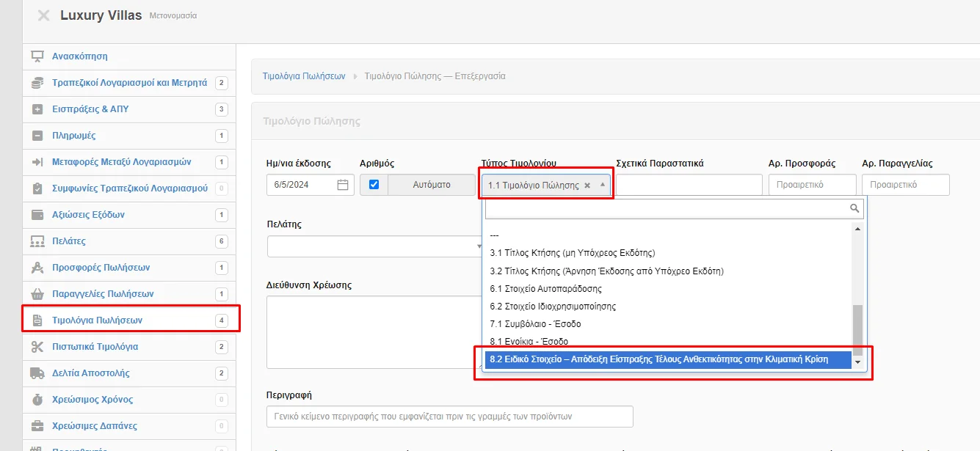
Task: Go to Τιμολόγια Πωλήσεων breadcrumb link
Action: (304, 76)
